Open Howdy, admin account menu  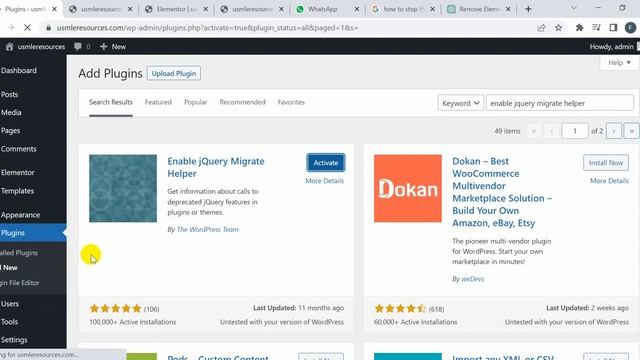611,47
